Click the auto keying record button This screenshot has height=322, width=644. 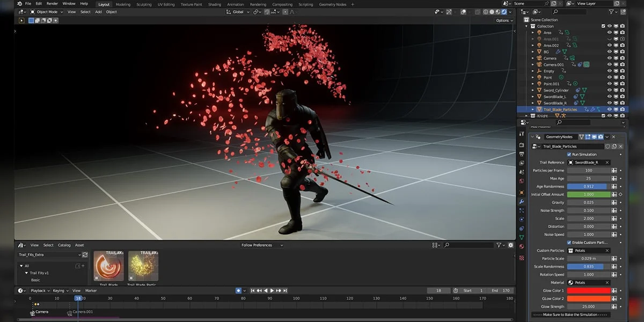point(238,290)
